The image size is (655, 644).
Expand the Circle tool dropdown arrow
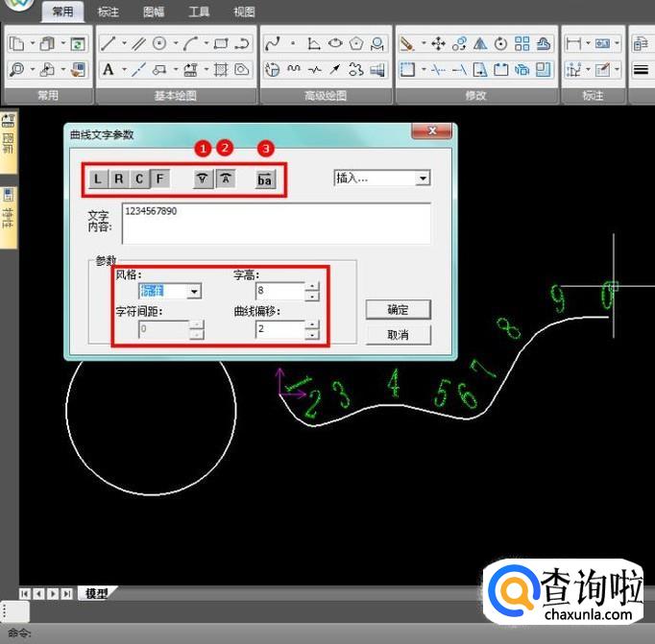click(176, 43)
